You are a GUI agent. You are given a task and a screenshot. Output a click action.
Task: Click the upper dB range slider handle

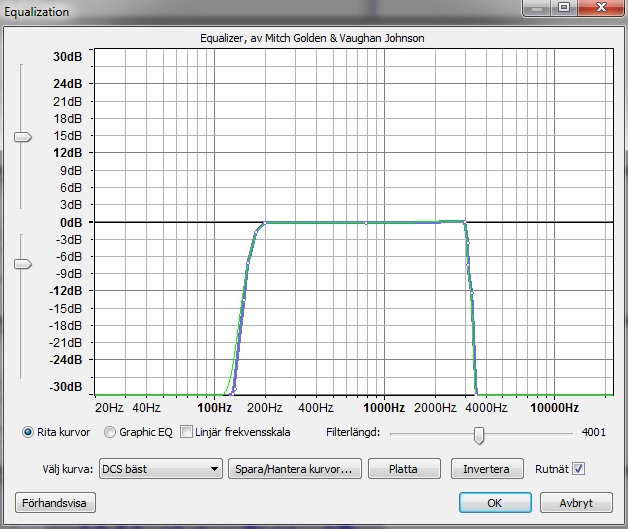[x=22, y=137]
